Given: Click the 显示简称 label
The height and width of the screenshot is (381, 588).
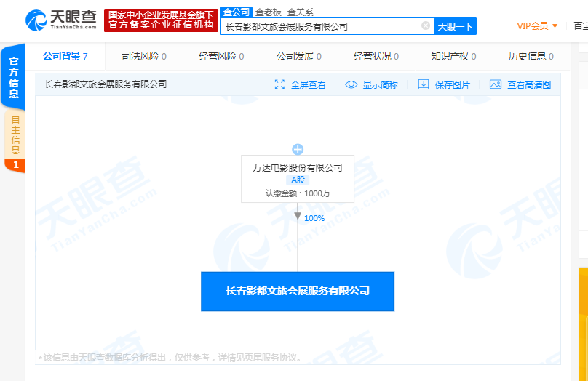Looking at the screenshot, I should click(381, 84).
